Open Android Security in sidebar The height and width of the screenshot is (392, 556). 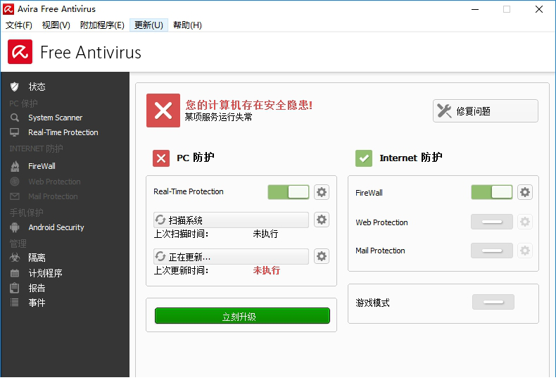tap(56, 227)
